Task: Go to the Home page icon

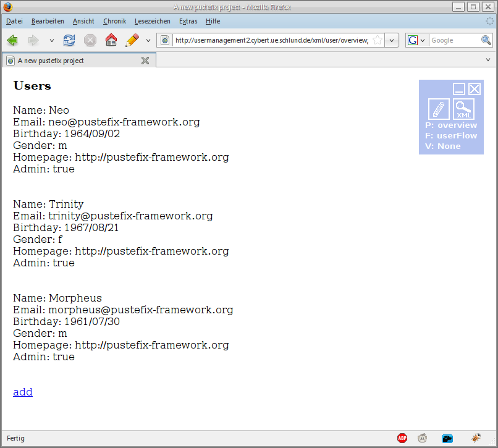Action: pyautogui.click(x=111, y=40)
